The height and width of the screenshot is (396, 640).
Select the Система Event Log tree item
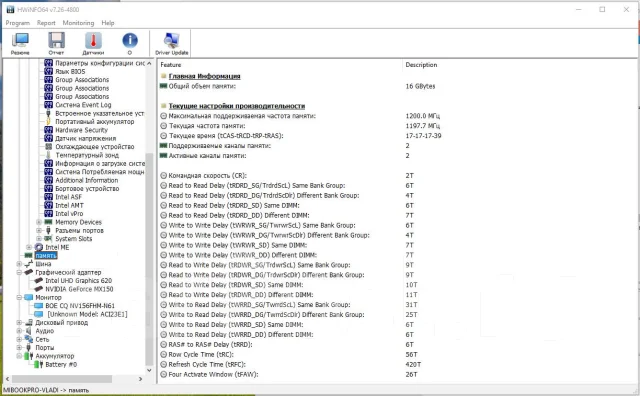[x=83, y=105]
